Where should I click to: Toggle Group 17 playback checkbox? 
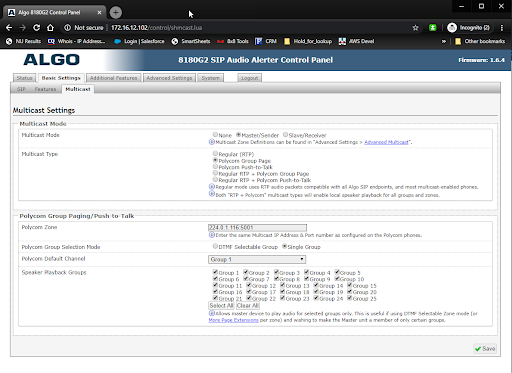tap(249, 291)
